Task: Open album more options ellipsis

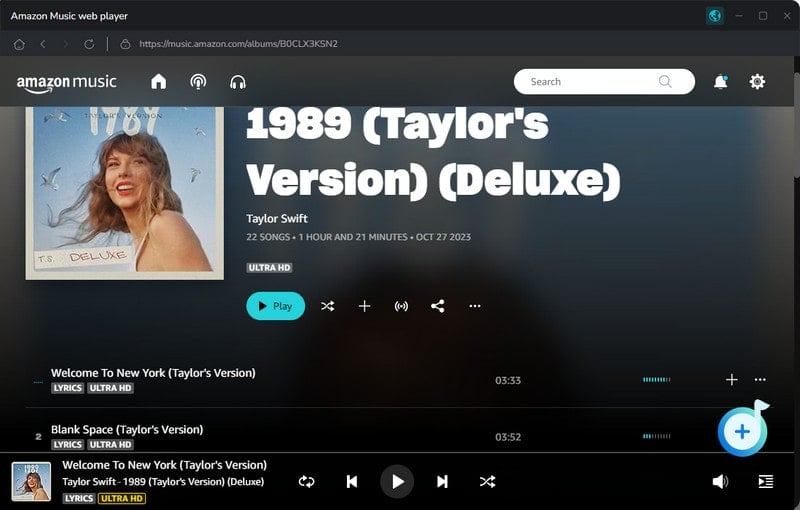Action: [x=474, y=306]
